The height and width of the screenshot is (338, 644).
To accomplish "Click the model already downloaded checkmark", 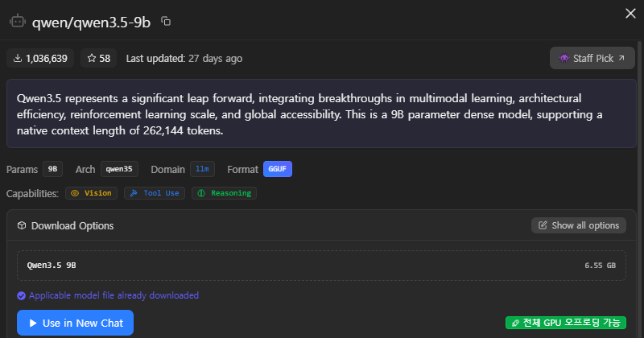I will pyautogui.click(x=21, y=295).
